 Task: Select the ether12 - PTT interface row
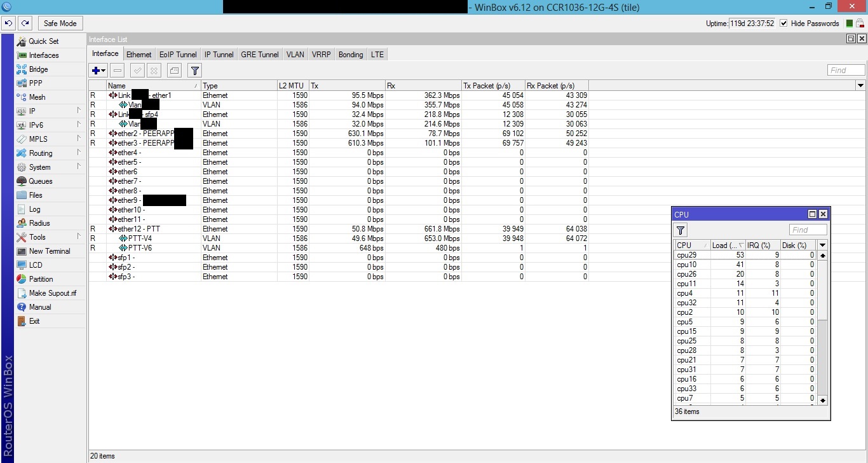click(339, 229)
